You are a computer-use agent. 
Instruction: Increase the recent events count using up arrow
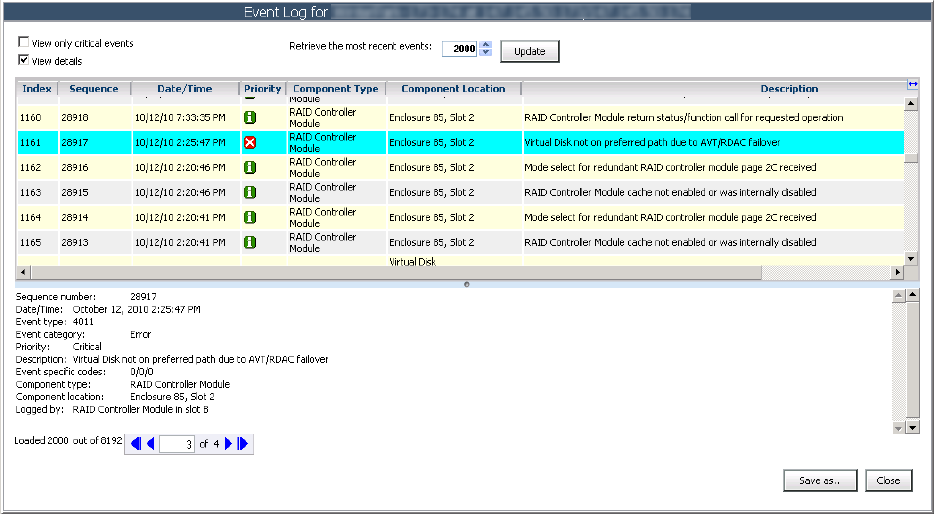486,44
